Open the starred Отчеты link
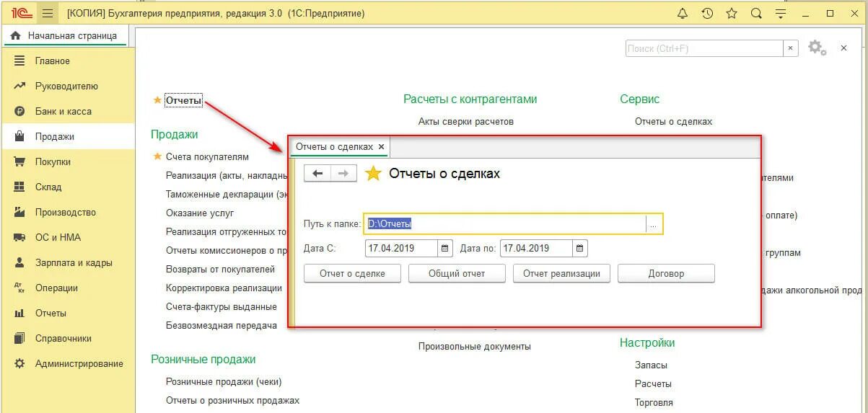The image size is (868, 413). coord(183,100)
